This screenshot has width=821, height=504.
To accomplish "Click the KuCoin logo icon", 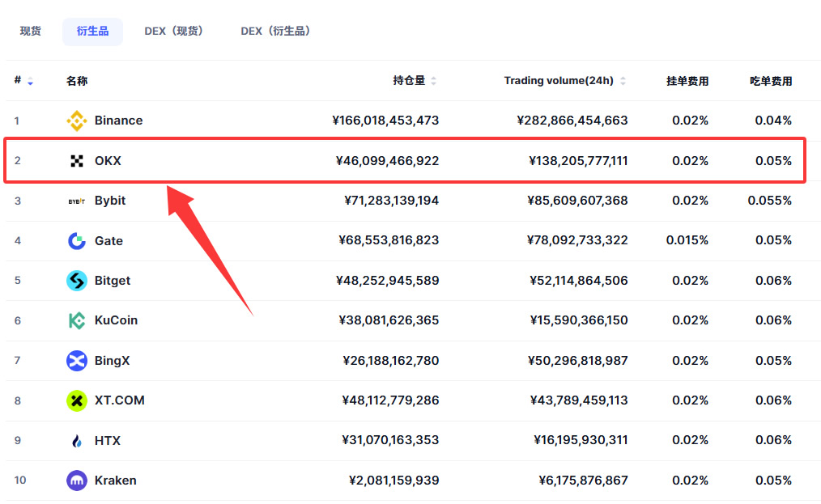I will 77,320.
